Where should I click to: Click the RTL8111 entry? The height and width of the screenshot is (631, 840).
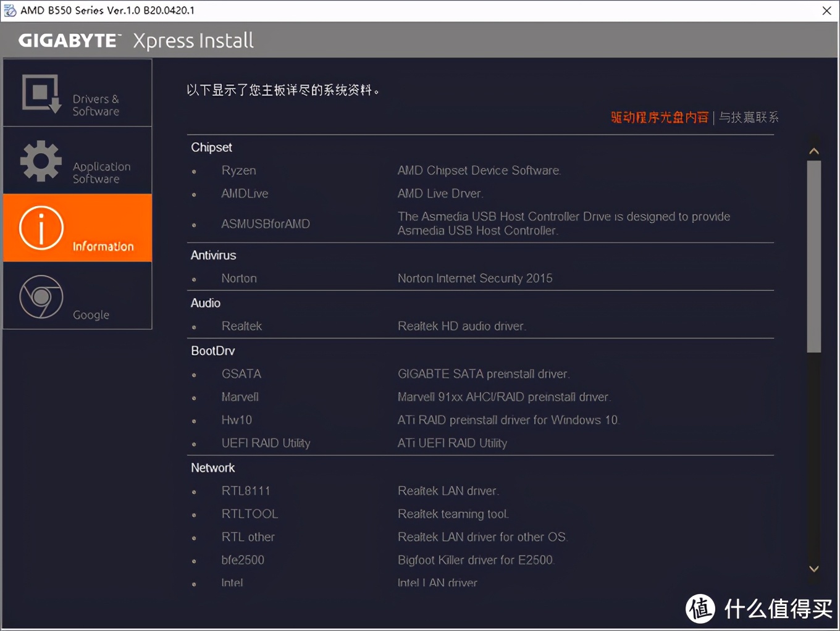click(246, 491)
